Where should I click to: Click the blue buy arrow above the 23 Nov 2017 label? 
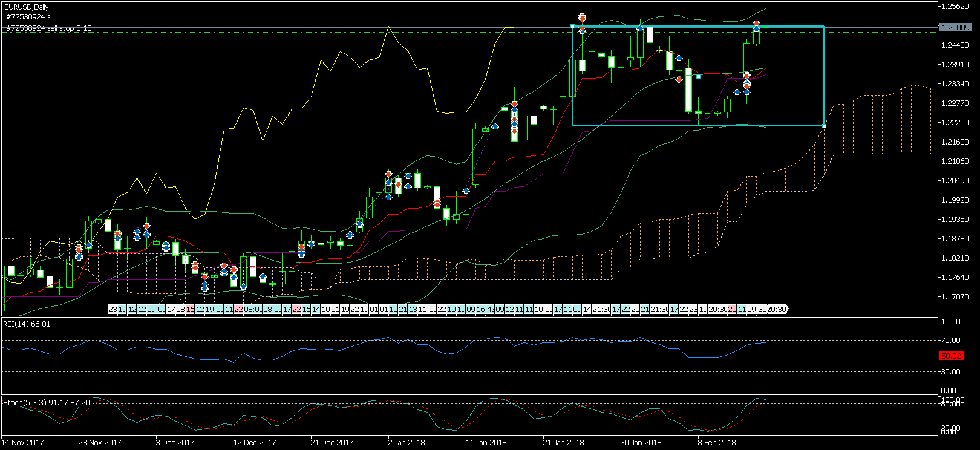coord(89,245)
